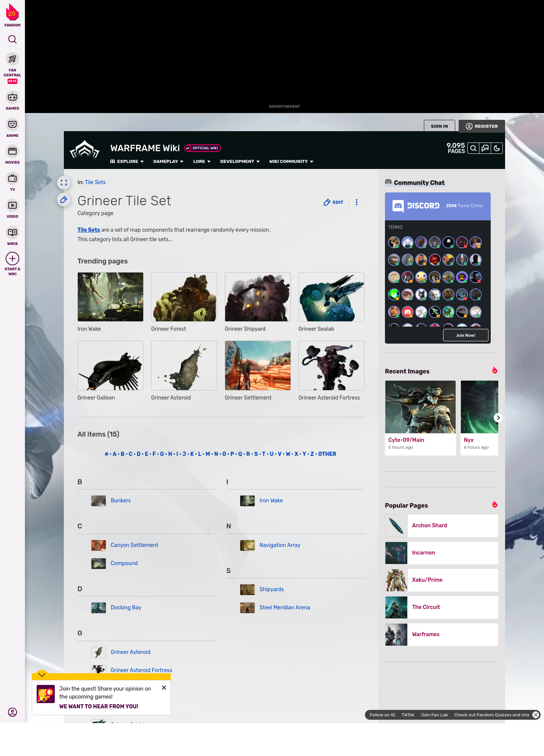Select OTHER in the alphabet index
The image size is (544, 756).
[x=327, y=454]
